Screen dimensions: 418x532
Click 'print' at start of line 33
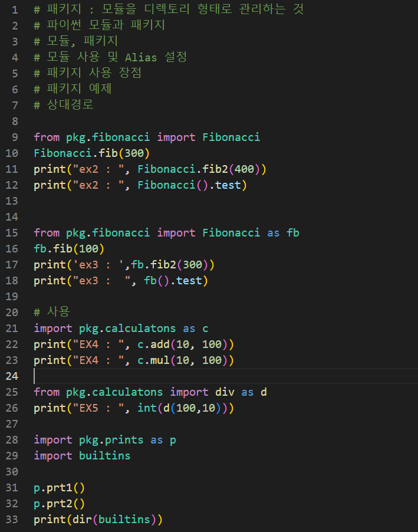pos(50,520)
